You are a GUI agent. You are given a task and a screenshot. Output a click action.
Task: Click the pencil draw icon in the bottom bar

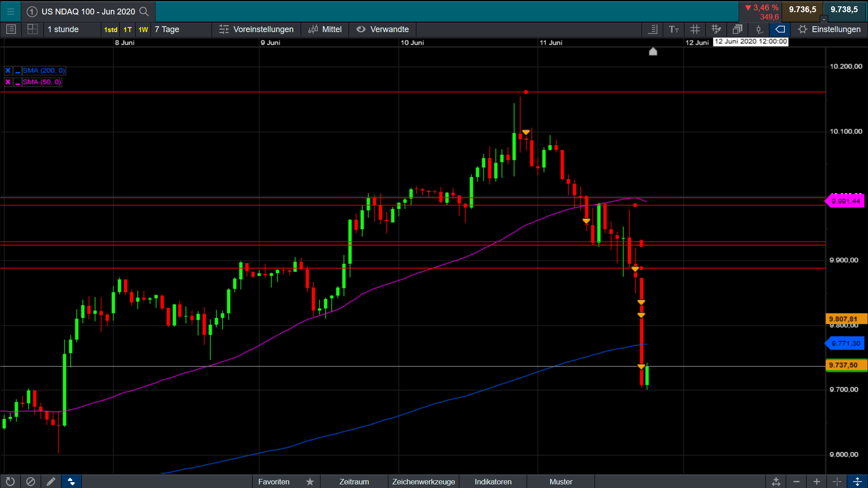pos(51,482)
